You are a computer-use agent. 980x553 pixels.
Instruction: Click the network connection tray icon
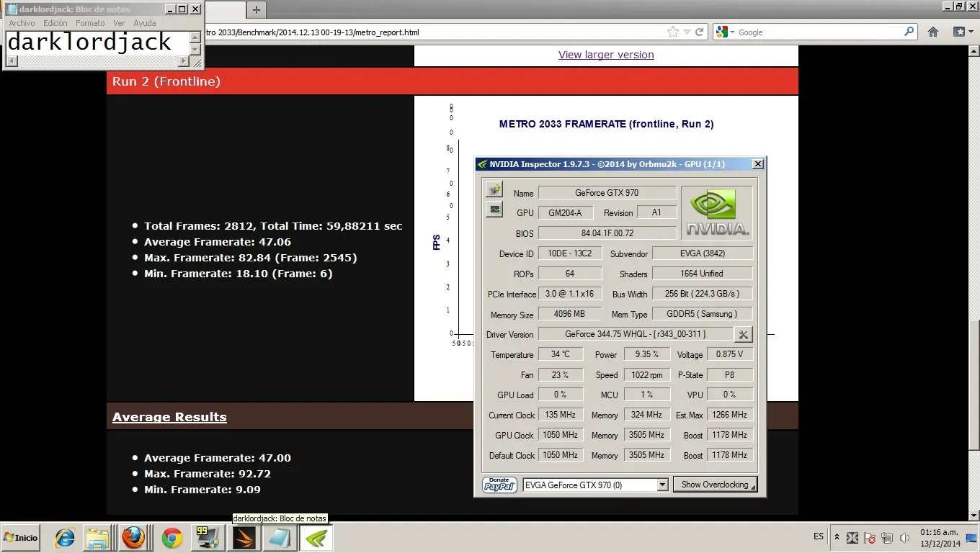(x=887, y=538)
